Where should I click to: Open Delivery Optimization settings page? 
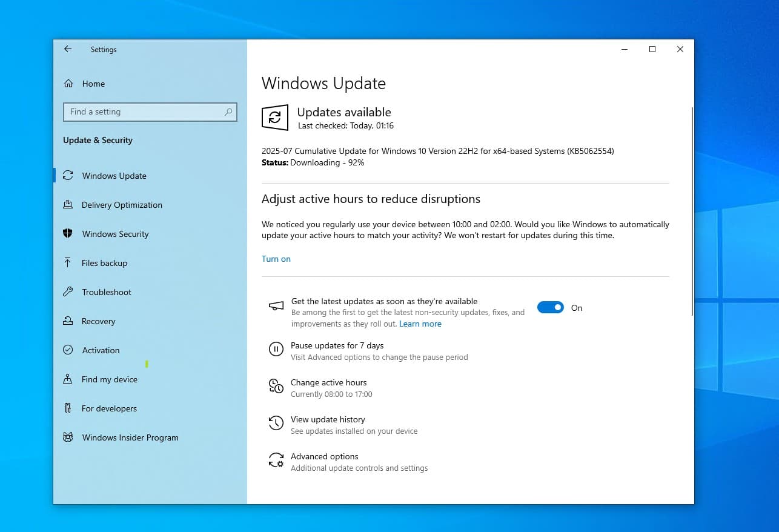click(122, 205)
